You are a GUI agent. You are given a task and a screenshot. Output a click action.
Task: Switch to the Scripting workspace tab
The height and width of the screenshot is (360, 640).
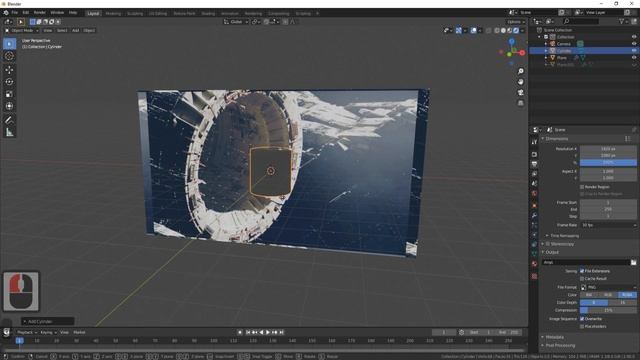tap(303, 13)
